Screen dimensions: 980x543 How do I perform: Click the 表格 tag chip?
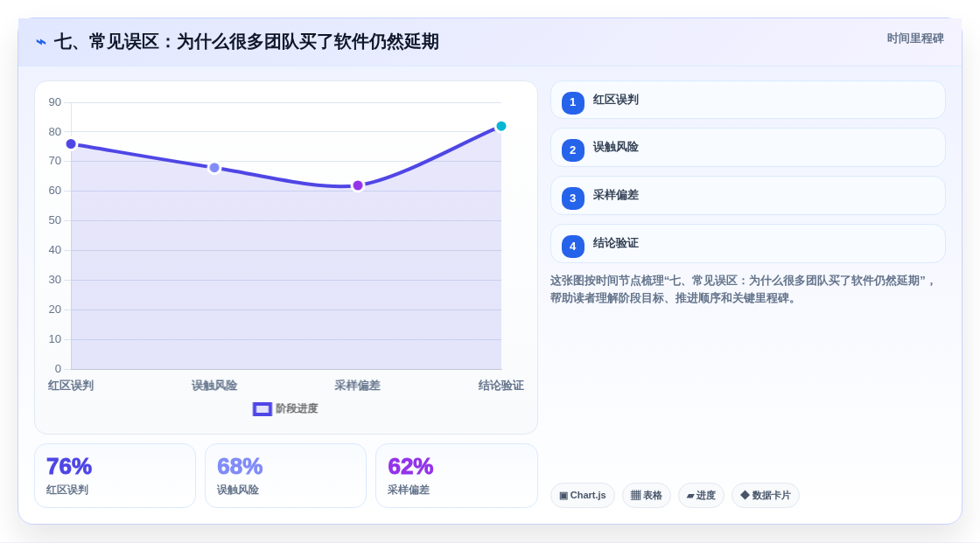coord(647,496)
